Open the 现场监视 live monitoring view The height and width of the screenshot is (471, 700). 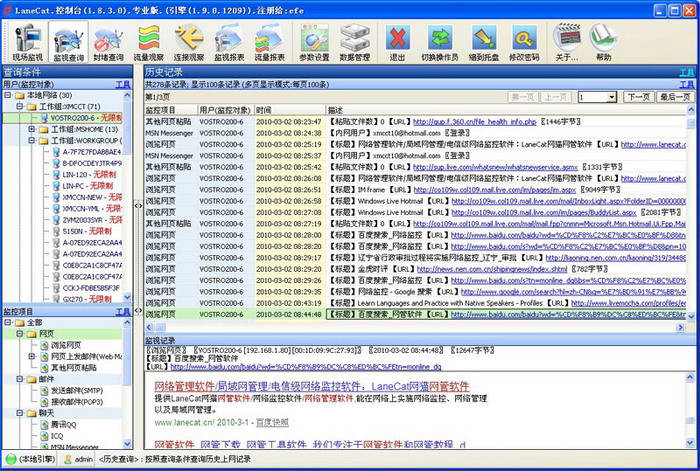(x=28, y=43)
